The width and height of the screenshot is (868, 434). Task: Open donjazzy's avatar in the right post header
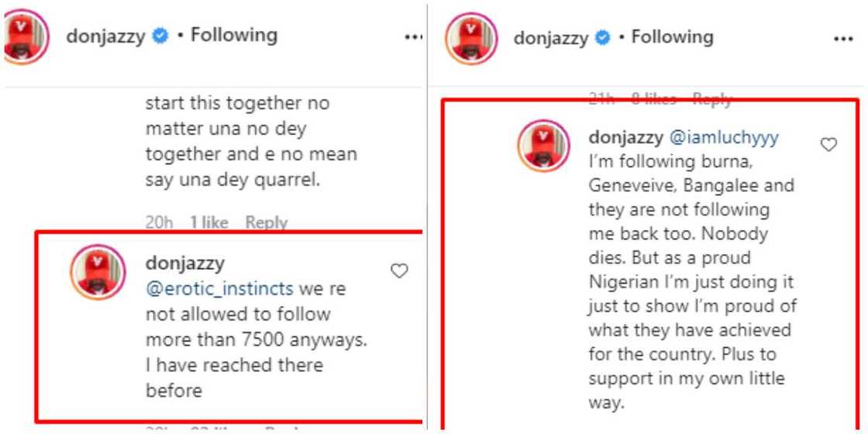(x=471, y=38)
